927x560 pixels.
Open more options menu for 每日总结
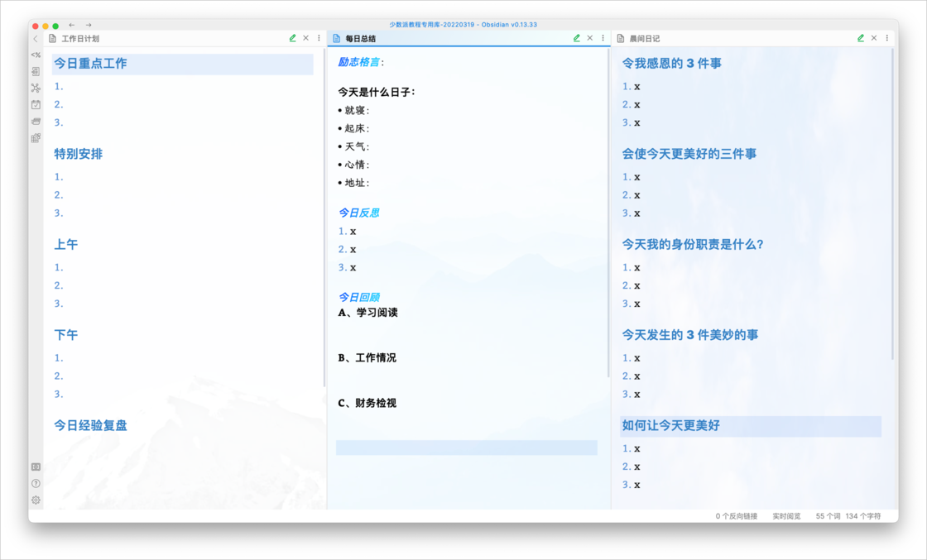point(603,38)
